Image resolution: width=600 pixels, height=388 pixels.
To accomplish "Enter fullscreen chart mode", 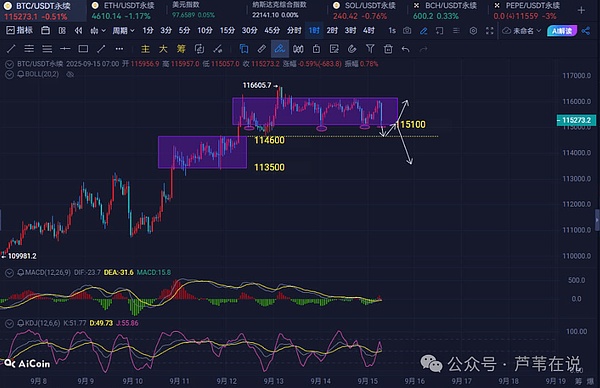I will 490,31.
